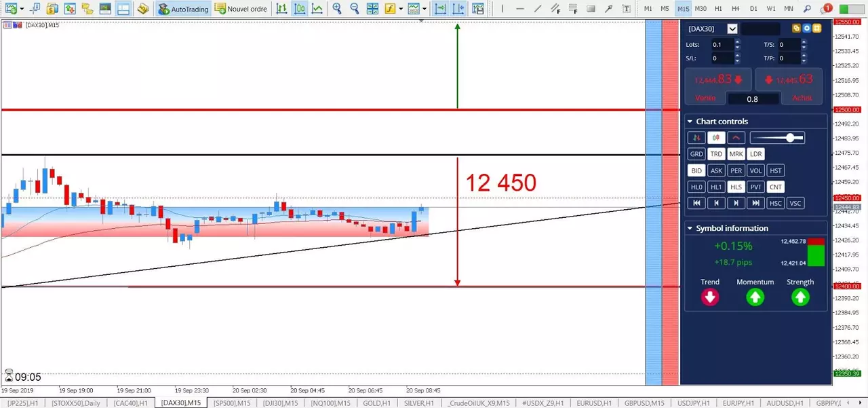The image size is (868, 408).
Task: Collapse the Chart controls section
Action: (x=690, y=122)
